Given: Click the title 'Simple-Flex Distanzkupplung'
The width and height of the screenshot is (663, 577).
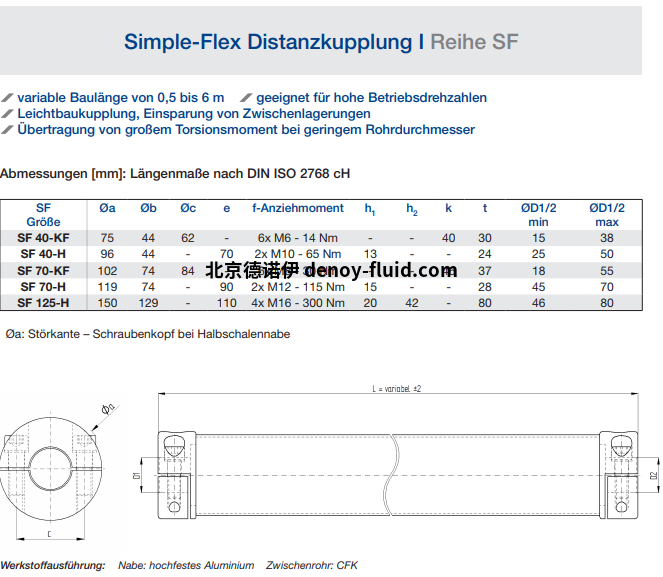Looking at the screenshot, I should [267, 42].
